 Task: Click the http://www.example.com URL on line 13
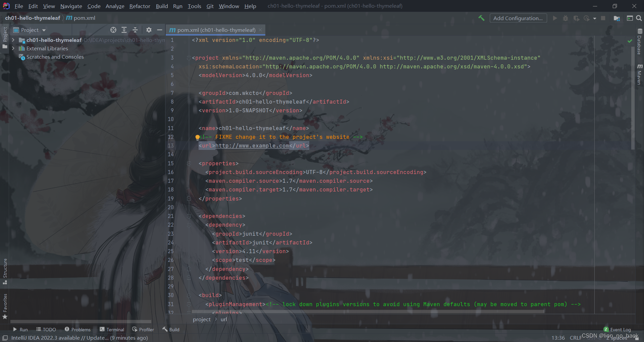point(252,146)
